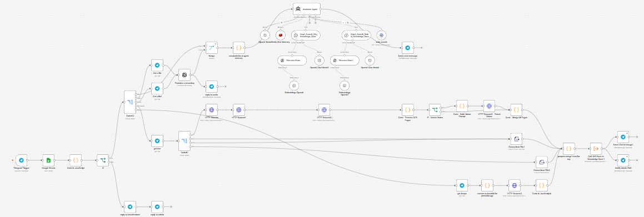Click the HTTP Request node

coord(212,110)
